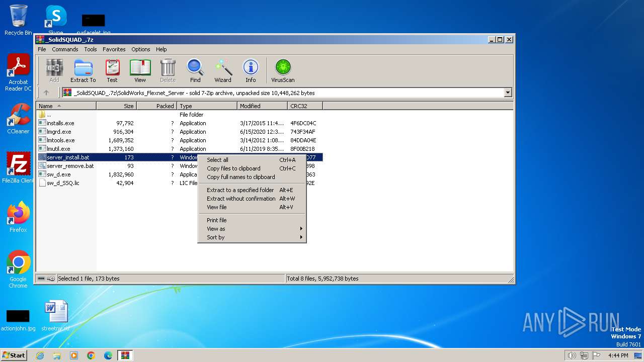Viewport: 644px width, 362px height.
Task: Choose Copy full names to clipboard
Action: [252, 177]
